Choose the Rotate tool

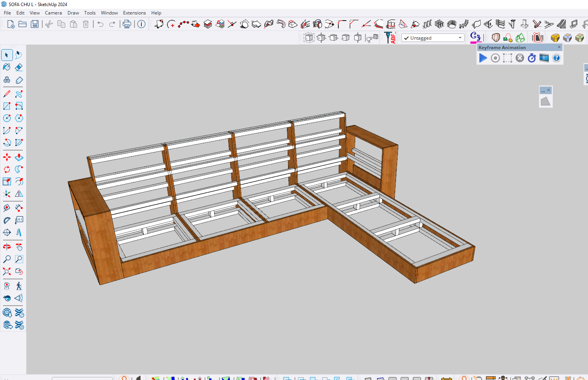[7, 169]
